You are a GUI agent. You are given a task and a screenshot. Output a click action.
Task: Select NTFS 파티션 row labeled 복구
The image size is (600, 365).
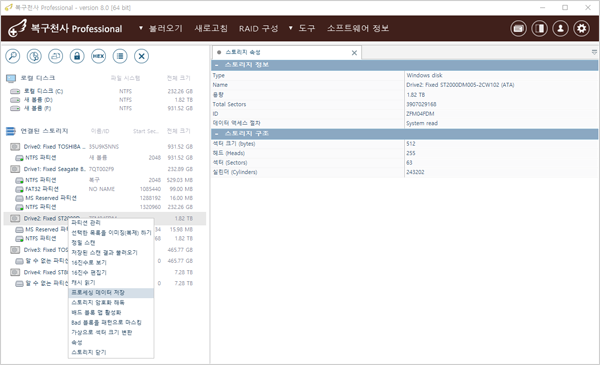pyautogui.click(x=105, y=180)
